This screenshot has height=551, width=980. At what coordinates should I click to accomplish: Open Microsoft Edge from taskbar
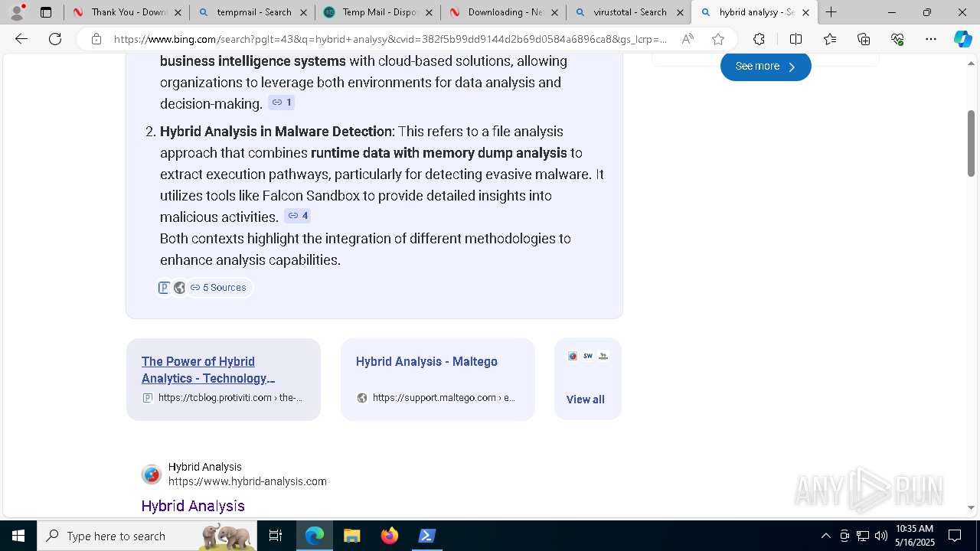coord(315,536)
